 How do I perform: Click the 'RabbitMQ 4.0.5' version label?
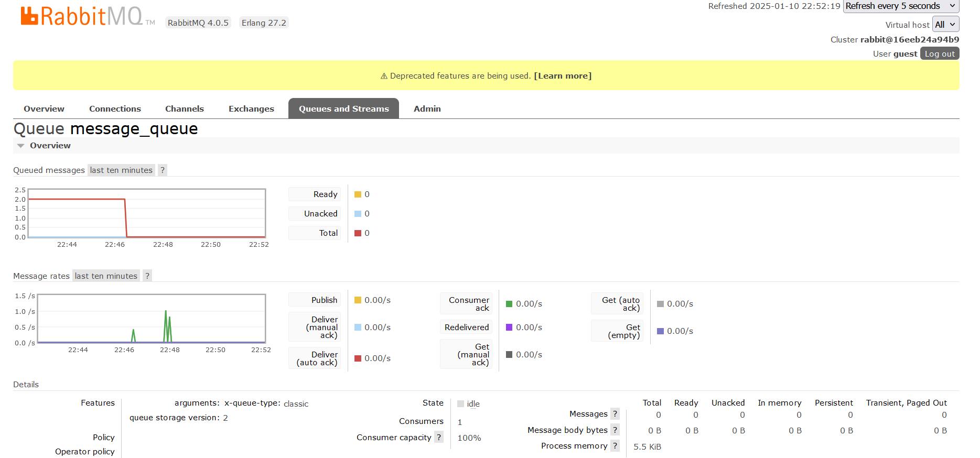pos(198,23)
